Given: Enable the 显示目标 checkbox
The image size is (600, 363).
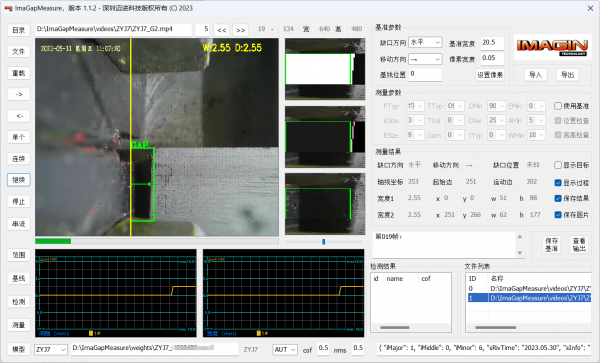Looking at the screenshot, I should pyautogui.click(x=558, y=165).
